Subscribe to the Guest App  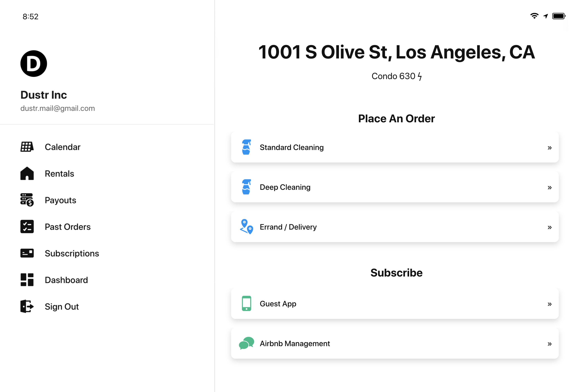click(395, 303)
